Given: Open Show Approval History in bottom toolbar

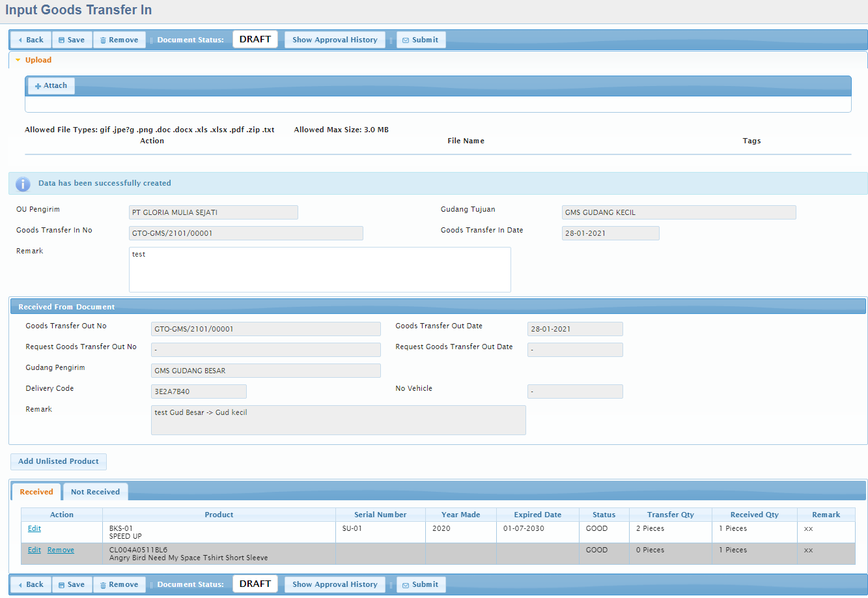Looking at the screenshot, I should [335, 584].
